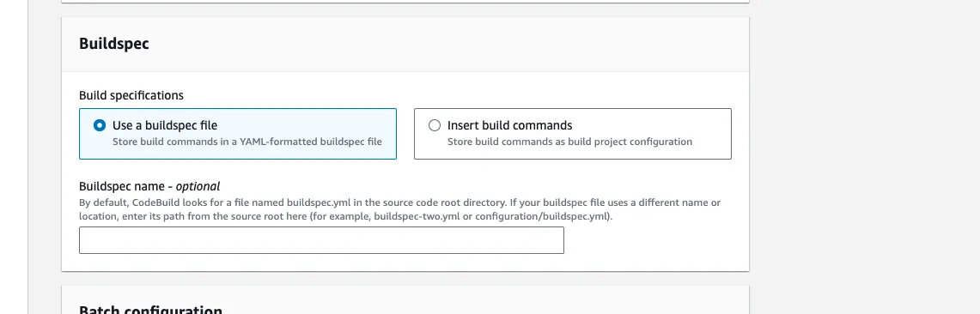Click the "Insert build commands" label text

(x=509, y=125)
